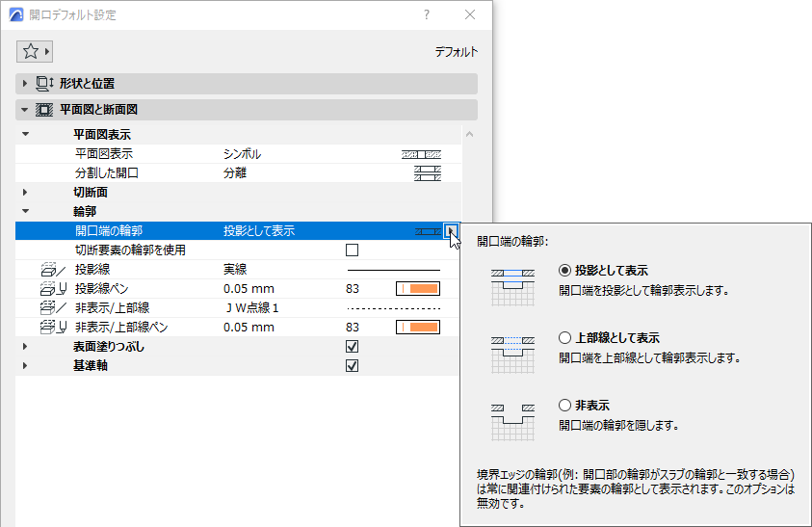Uncheck the 表面塗りつぶし checkbox
The image size is (812, 527).
pos(353,347)
